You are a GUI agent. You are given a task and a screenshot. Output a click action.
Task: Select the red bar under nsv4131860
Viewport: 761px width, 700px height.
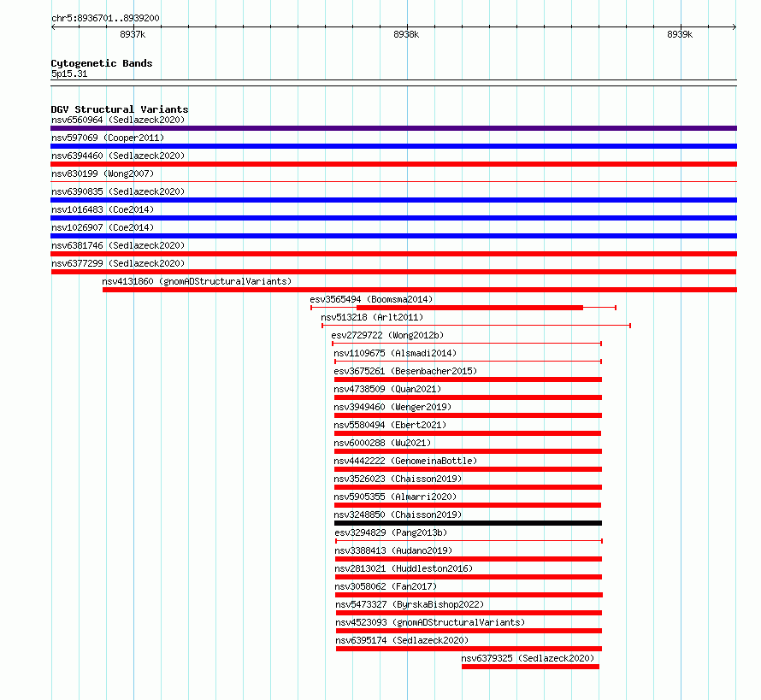tap(420, 290)
